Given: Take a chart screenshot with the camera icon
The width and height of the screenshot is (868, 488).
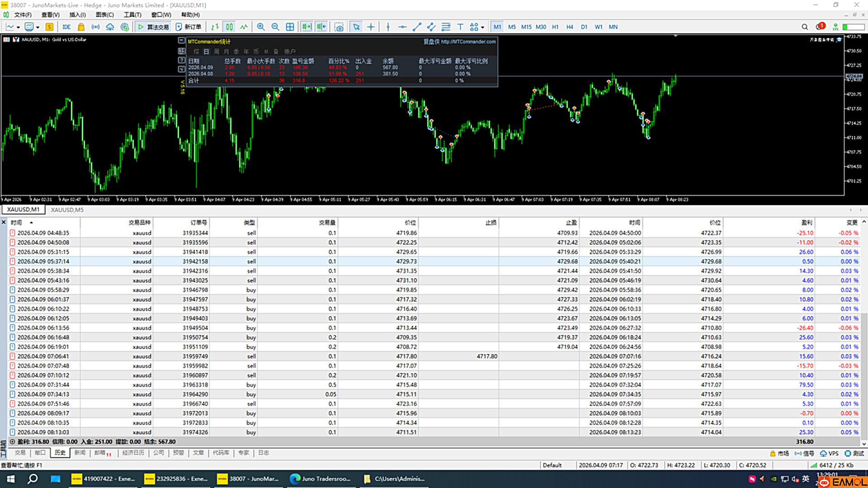Looking at the screenshot, I should point(339,27).
